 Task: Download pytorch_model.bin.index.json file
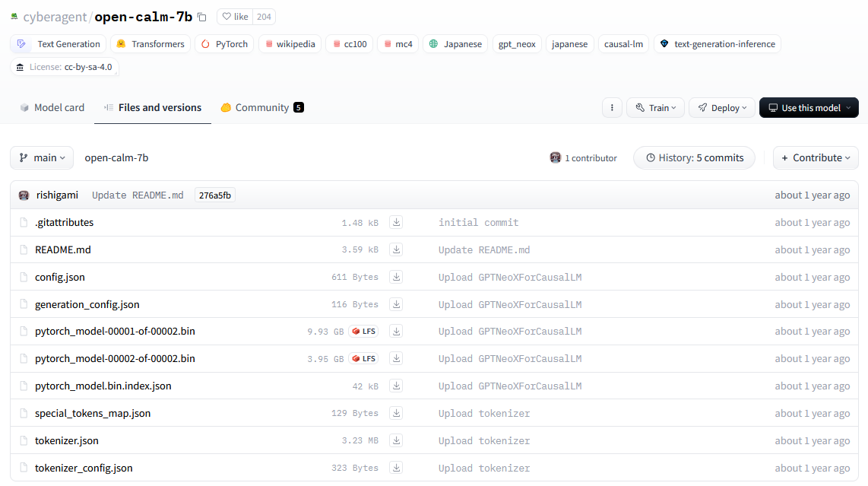coord(396,386)
